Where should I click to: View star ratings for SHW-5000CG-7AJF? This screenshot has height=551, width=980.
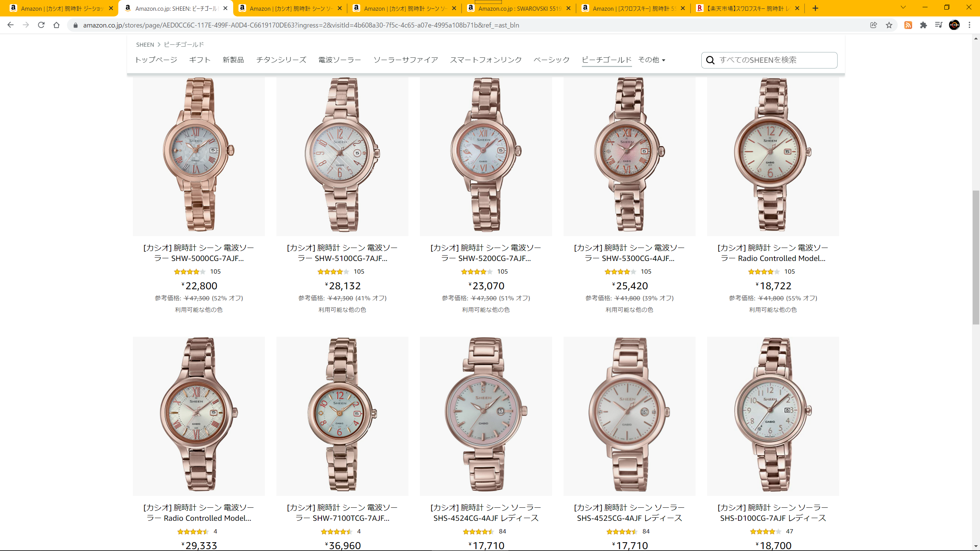point(189,272)
